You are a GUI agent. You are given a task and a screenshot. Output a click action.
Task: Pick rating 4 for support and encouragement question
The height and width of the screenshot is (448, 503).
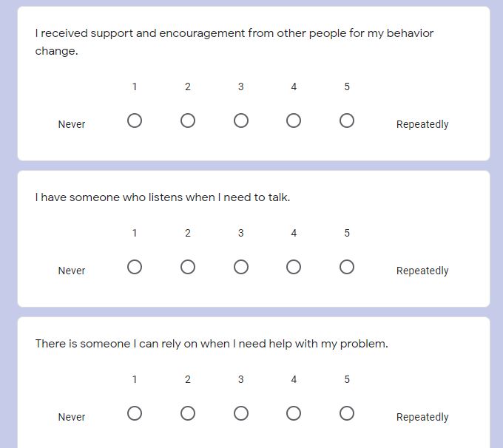tap(294, 121)
